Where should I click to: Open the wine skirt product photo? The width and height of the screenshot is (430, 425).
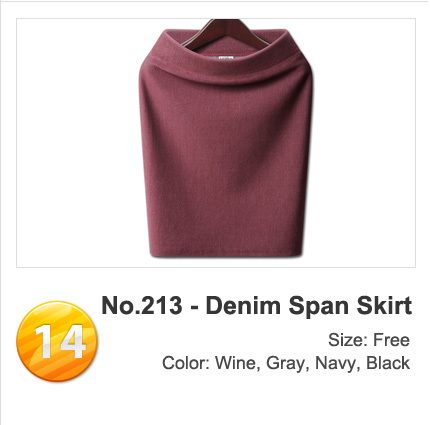pos(216,143)
